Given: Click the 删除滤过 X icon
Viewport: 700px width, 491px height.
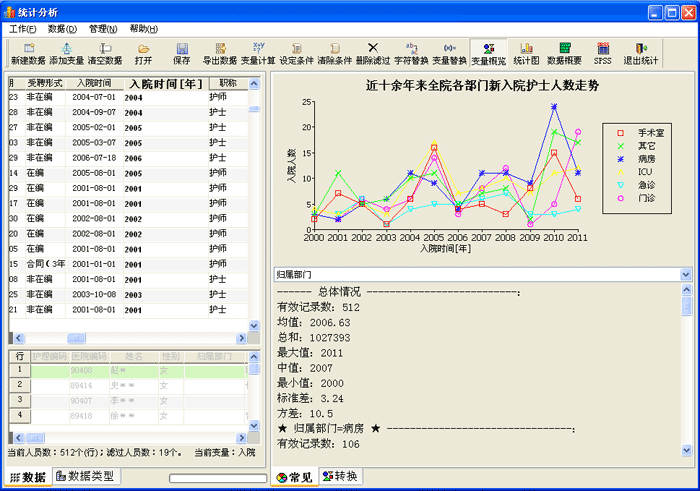Looking at the screenshot, I should 373,54.
